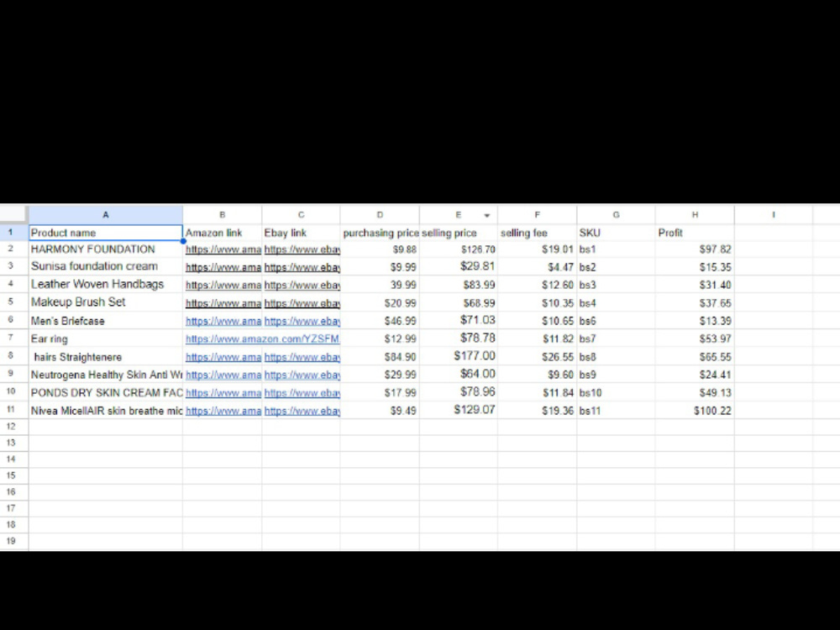The width and height of the screenshot is (840, 630).
Task: Select the 'Sunisa foundation cream' cell
Action: 106,266
